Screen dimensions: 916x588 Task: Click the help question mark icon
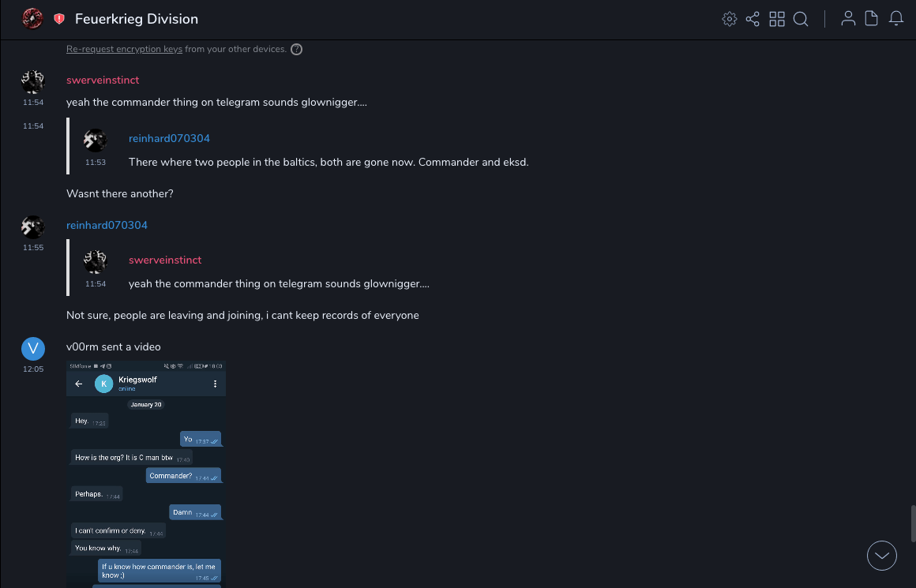(x=297, y=49)
